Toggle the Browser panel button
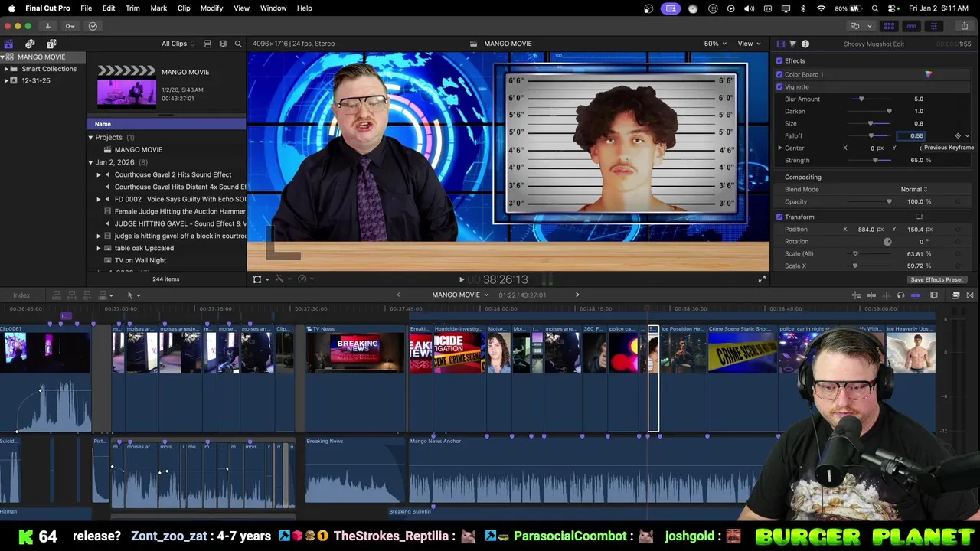This screenshot has width=980, height=551. 889,26
